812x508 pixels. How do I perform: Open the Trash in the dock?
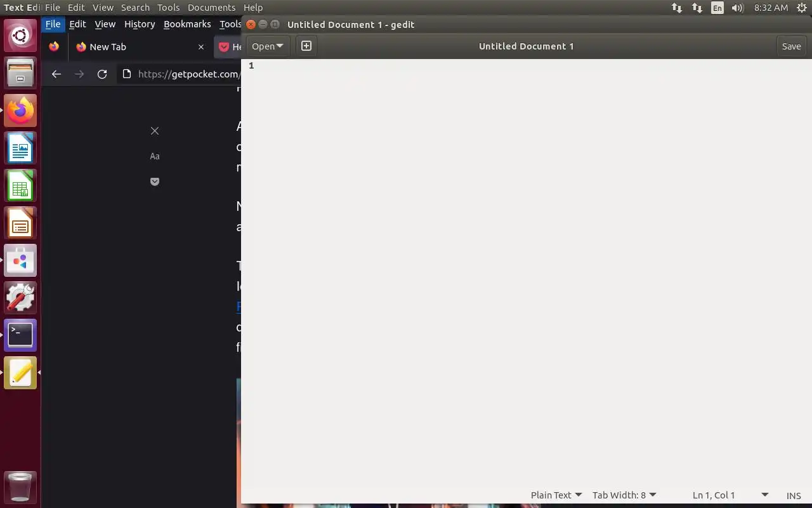(20, 487)
